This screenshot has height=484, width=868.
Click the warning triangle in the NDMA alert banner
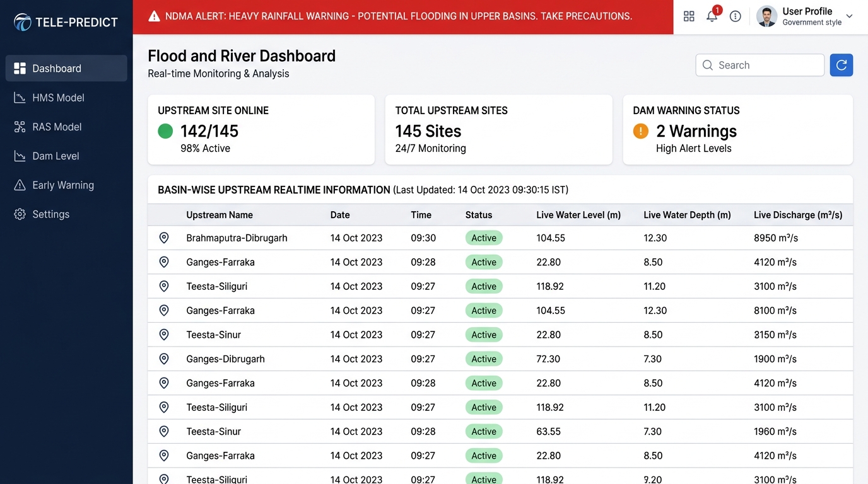(x=154, y=16)
